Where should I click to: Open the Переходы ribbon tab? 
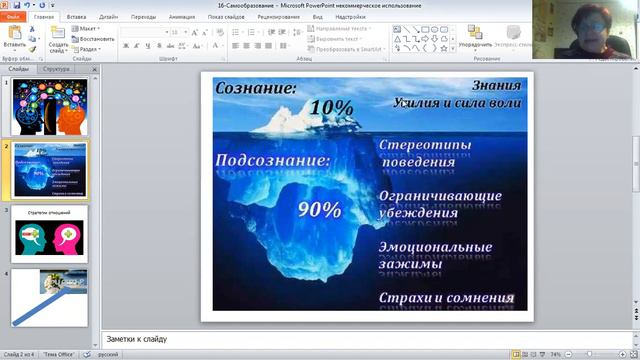[x=143, y=17]
